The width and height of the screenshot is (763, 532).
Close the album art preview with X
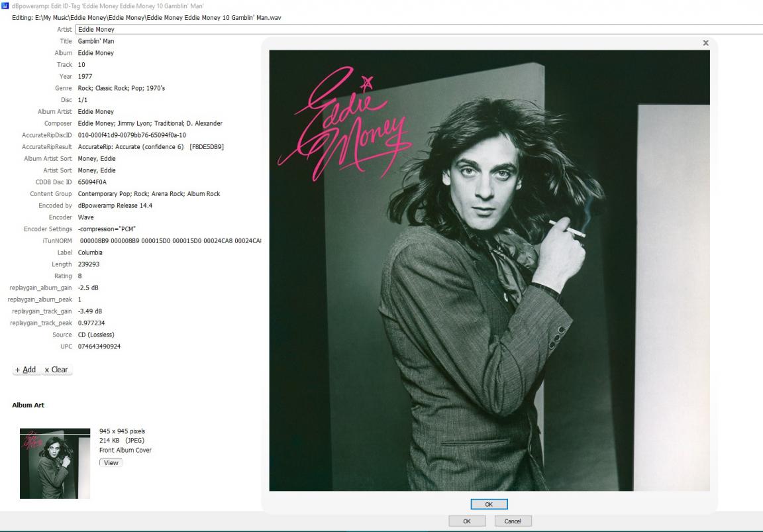(x=705, y=43)
